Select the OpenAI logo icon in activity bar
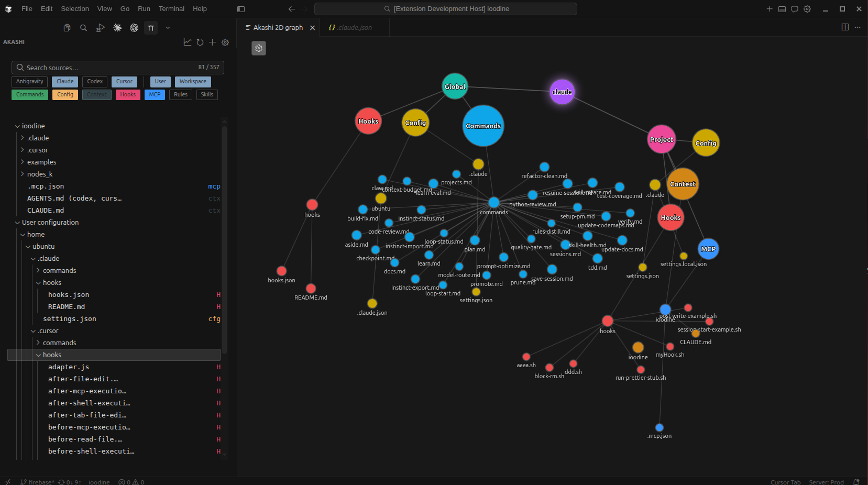This screenshot has height=485, width=868. [134, 27]
